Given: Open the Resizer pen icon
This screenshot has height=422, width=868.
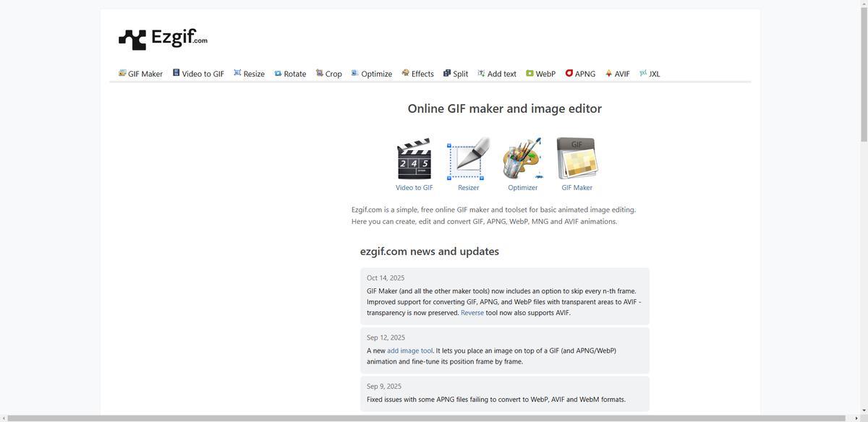Looking at the screenshot, I should click(x=468, y=158).
